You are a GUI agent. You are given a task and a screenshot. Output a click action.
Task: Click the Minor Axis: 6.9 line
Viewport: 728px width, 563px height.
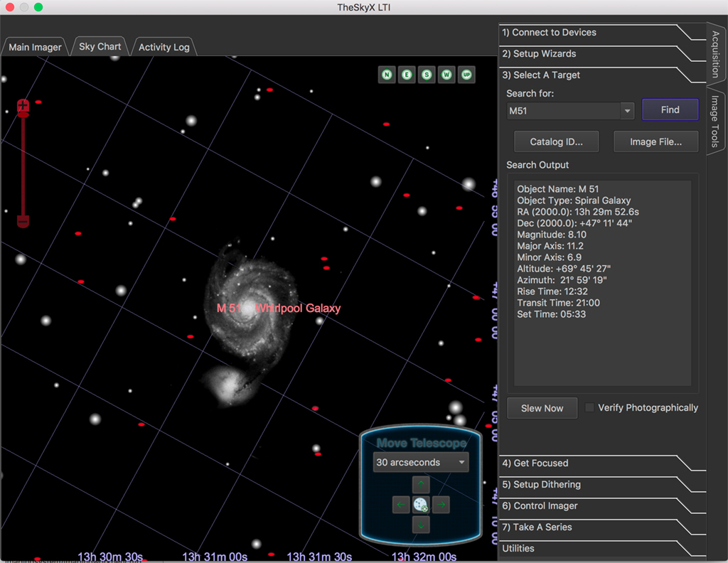(x=550, y=257)
